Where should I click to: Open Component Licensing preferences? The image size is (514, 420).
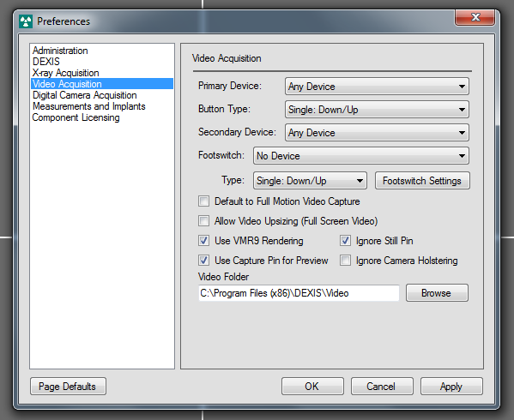[x=76, y=117]
